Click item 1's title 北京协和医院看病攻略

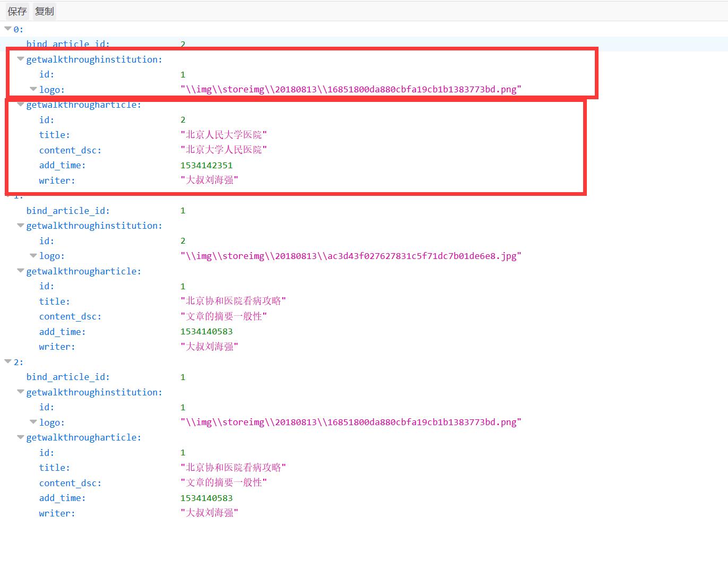coord(233,301)
